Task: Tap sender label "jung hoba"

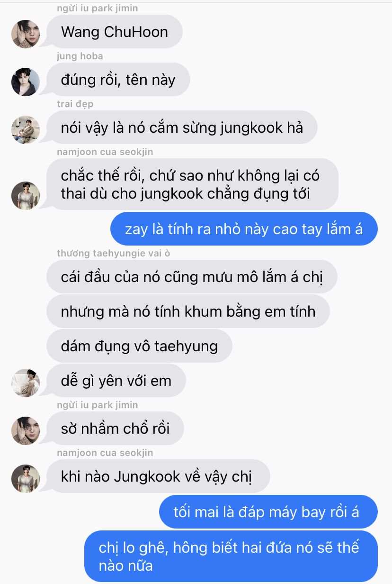Action: [x=80, y=56]
